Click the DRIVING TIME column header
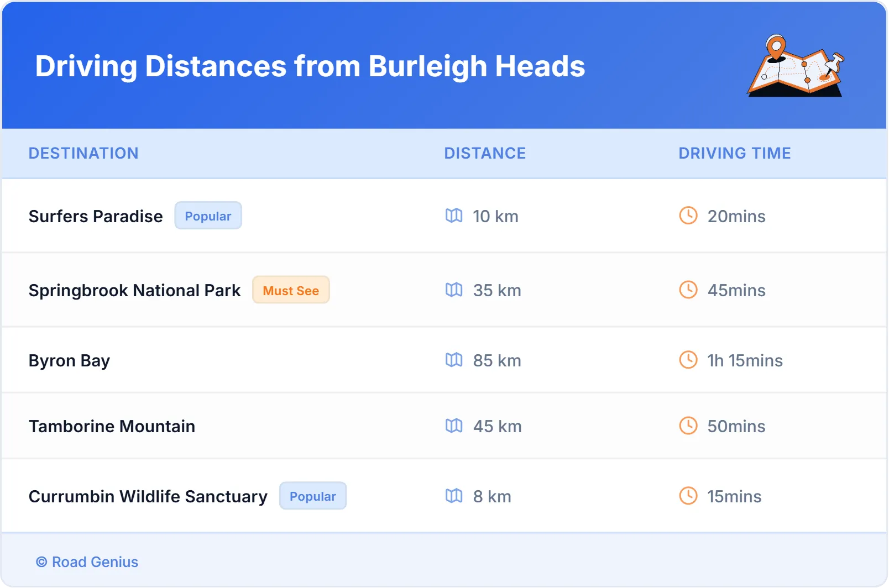 click(735, 153)
